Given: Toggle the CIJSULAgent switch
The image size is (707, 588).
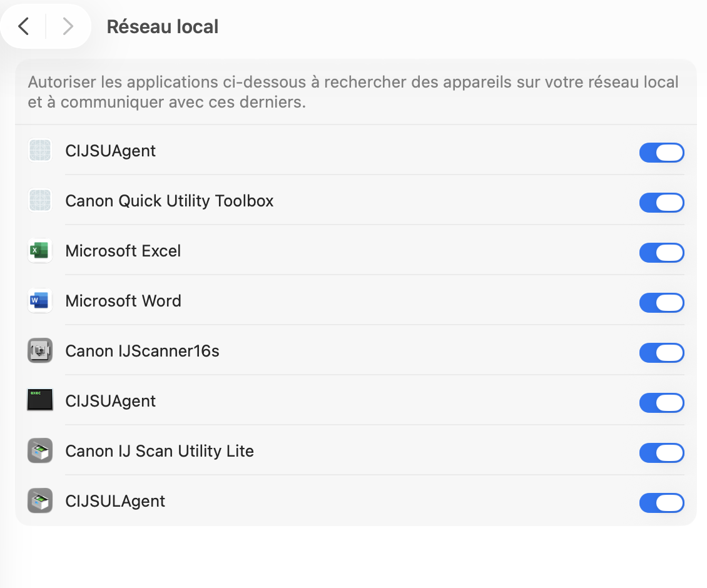Looking at the screenshot, I should click(661, 503).
